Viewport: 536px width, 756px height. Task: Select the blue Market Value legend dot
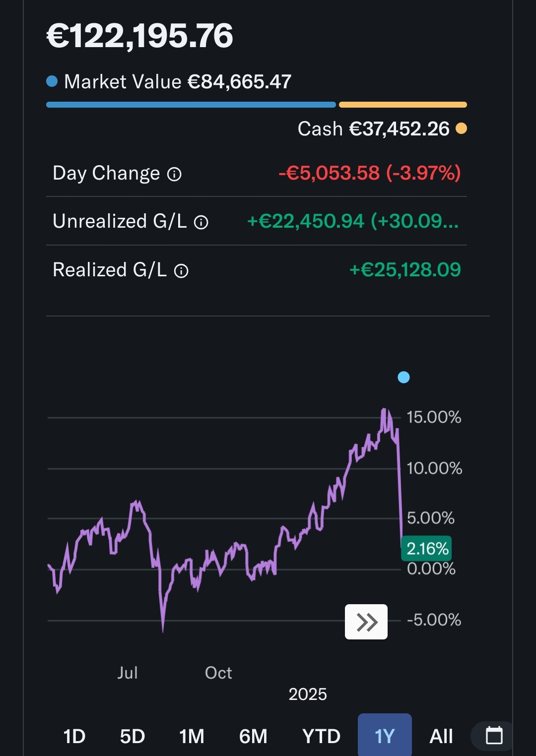(52, 81)
